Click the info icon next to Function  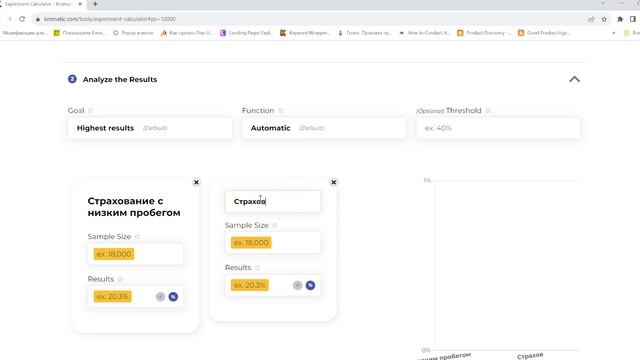pos(281,111)
